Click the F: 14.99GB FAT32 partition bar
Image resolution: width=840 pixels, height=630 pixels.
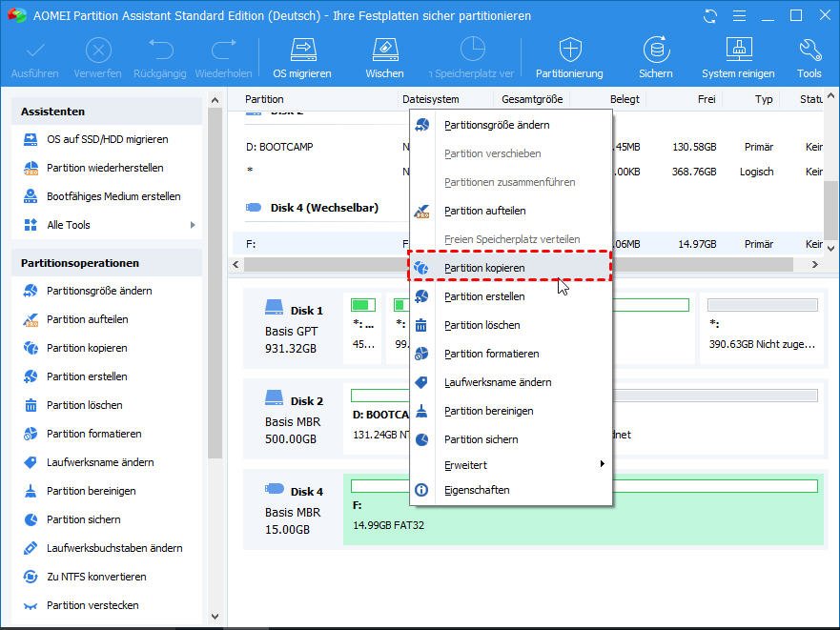(x=583, y=509)
